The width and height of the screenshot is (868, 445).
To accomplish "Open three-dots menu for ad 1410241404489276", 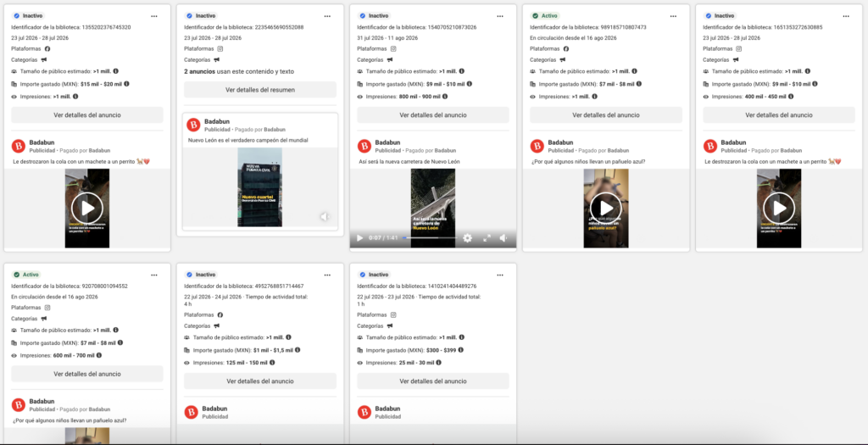I will [x=500, y=275].
